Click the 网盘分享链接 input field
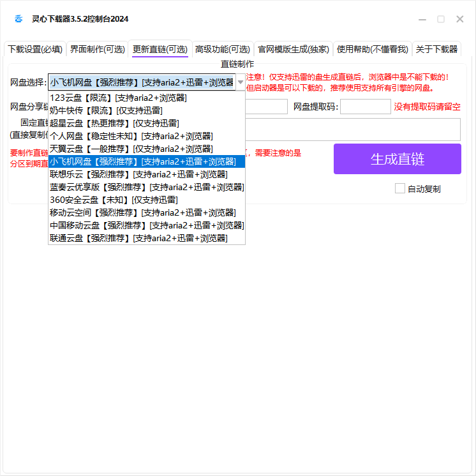 coord(266,107)
